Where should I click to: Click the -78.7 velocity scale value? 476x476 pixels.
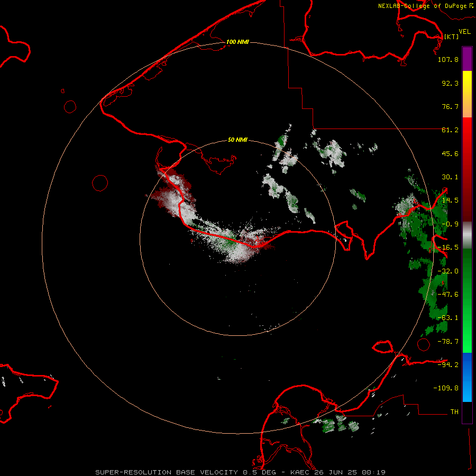click(448, 342)
